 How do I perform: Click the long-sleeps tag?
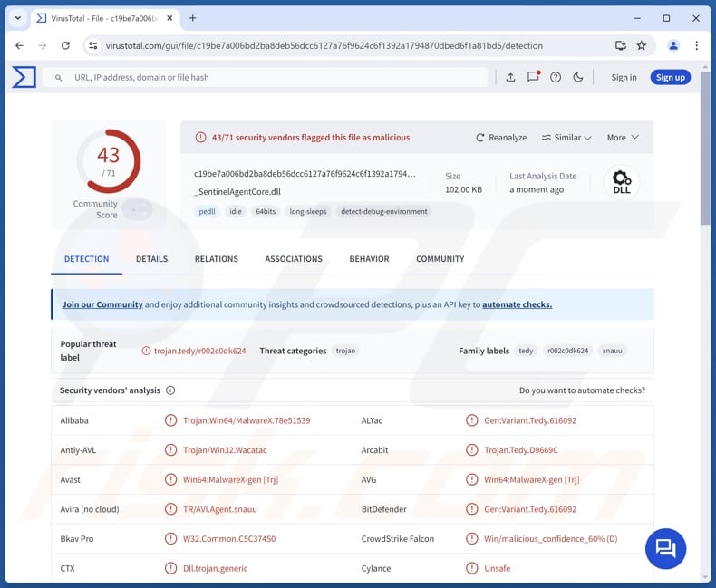tap(308, 211)
